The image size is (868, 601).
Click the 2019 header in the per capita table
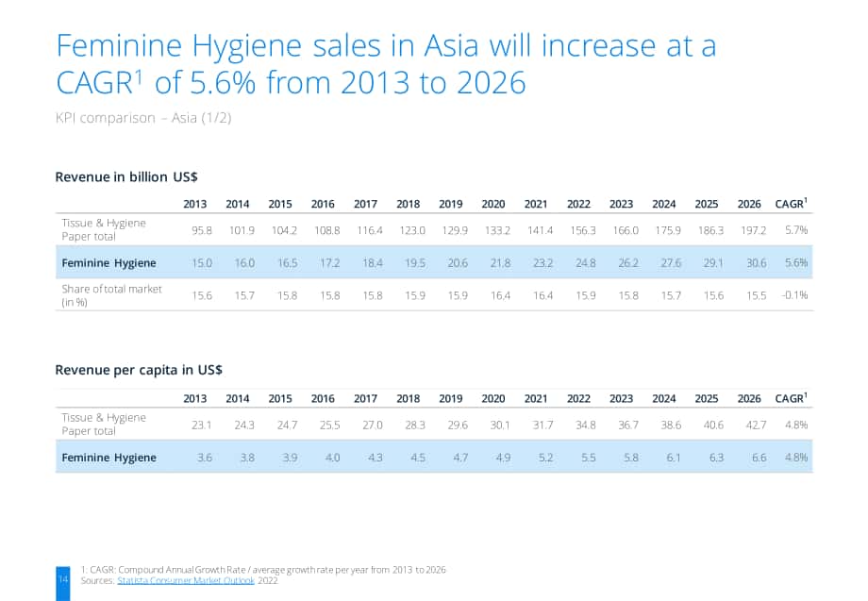click(x=451, y=398)
